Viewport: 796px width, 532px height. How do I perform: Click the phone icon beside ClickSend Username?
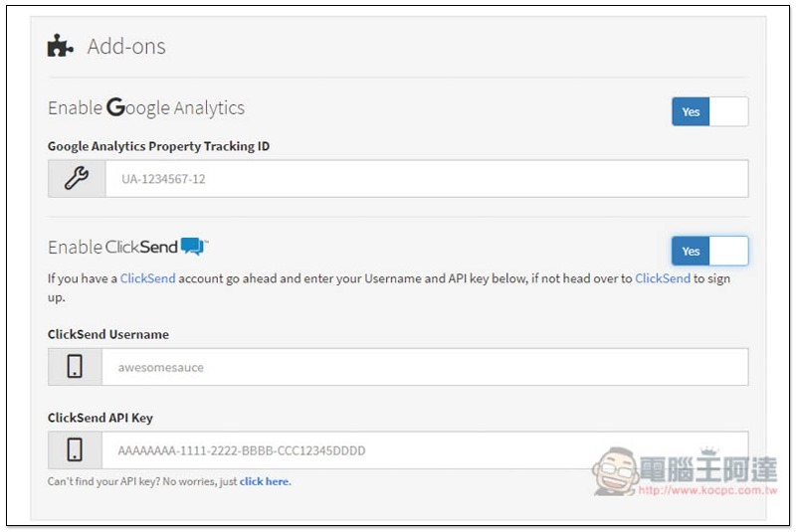coord(75,367)
